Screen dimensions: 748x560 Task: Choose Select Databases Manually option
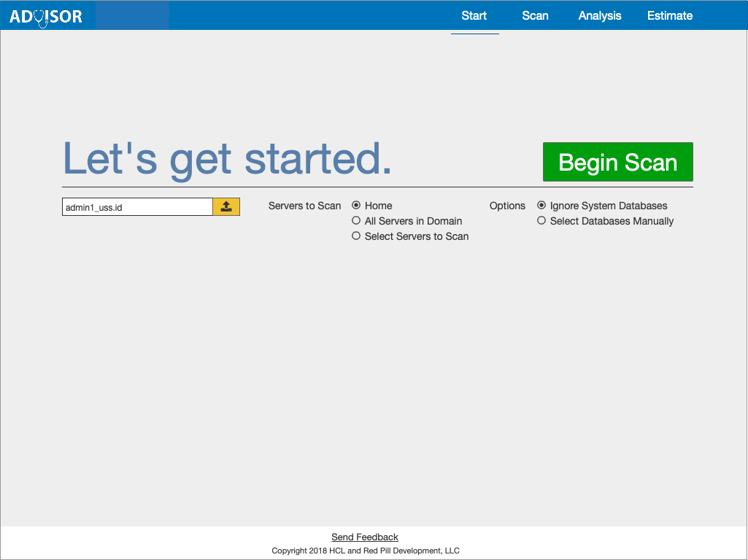pyautogui.click(x=541, y=221)
